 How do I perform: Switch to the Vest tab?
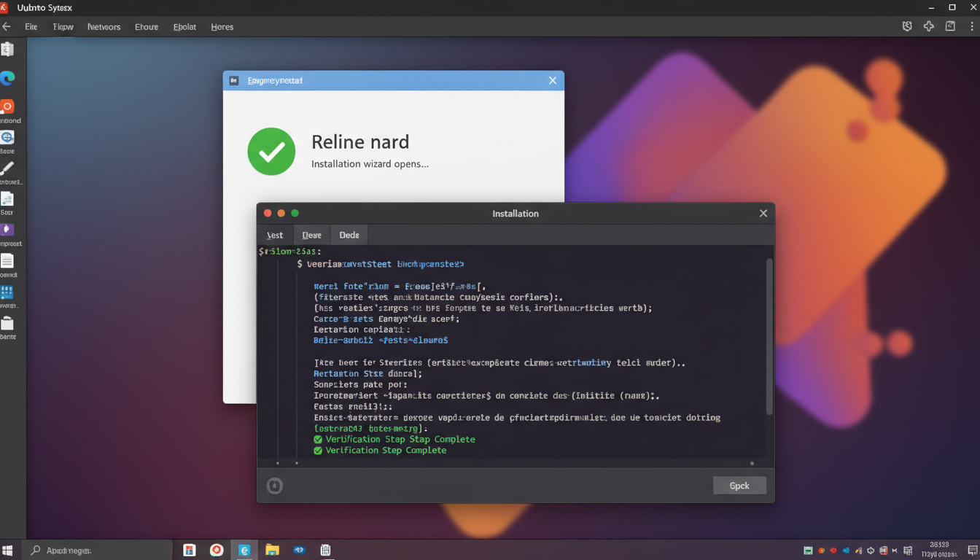pyautogui.click(x=275, y=235)
